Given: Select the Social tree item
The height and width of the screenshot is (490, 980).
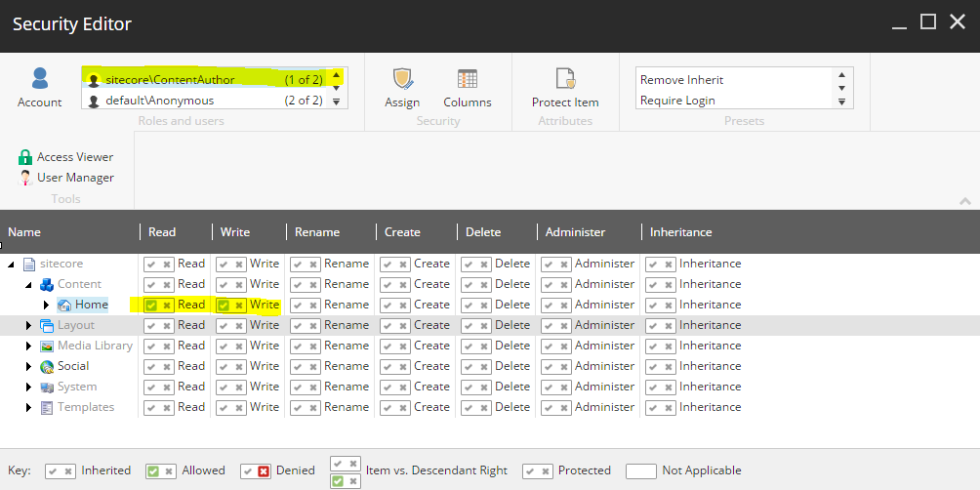Looking at the screenshot, I should point(73,366).
